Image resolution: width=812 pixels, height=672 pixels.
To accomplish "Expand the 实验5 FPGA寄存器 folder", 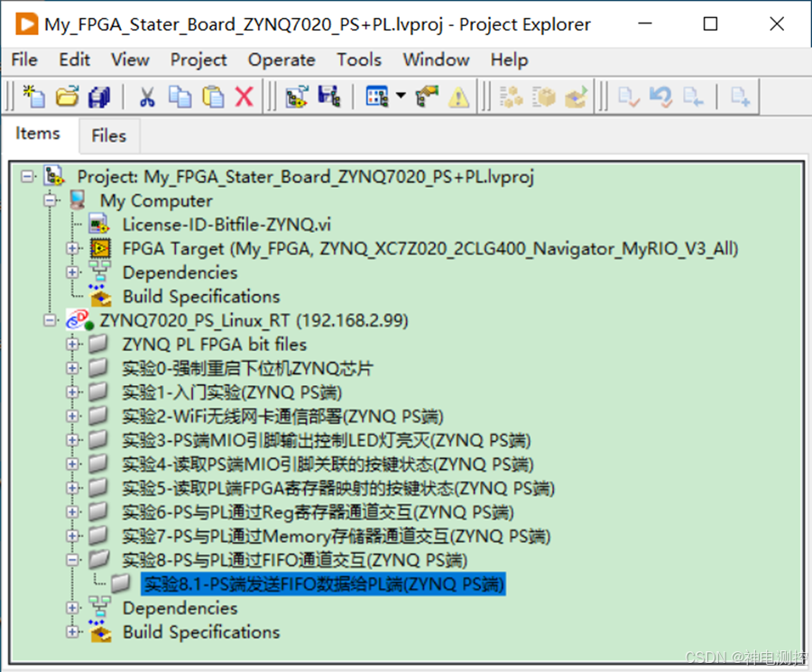I will coord(73,488).
